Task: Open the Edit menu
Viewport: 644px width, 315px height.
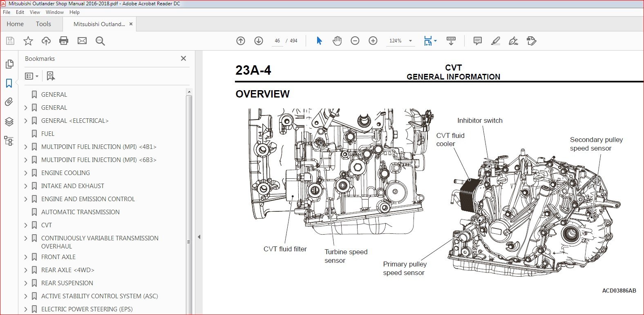Action: tap(20, 12)
